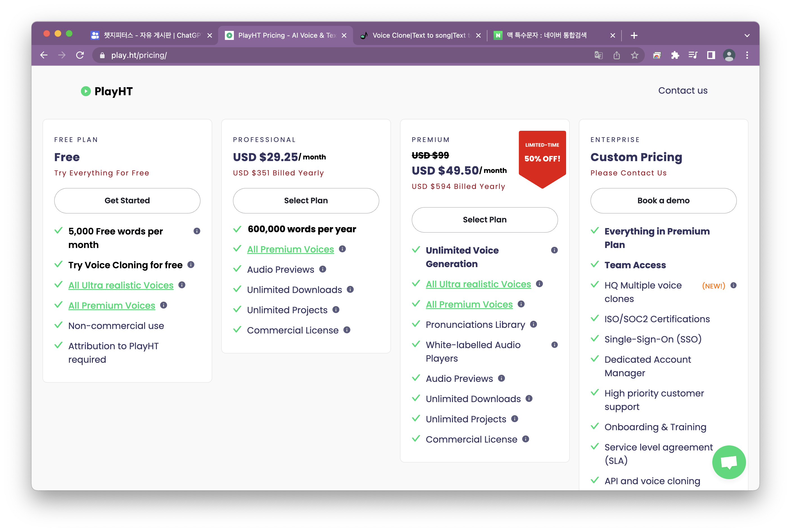This screenshot has width=791, height=532.
Task: Click info icon next to 5,000 Free words
Action: 197,231
